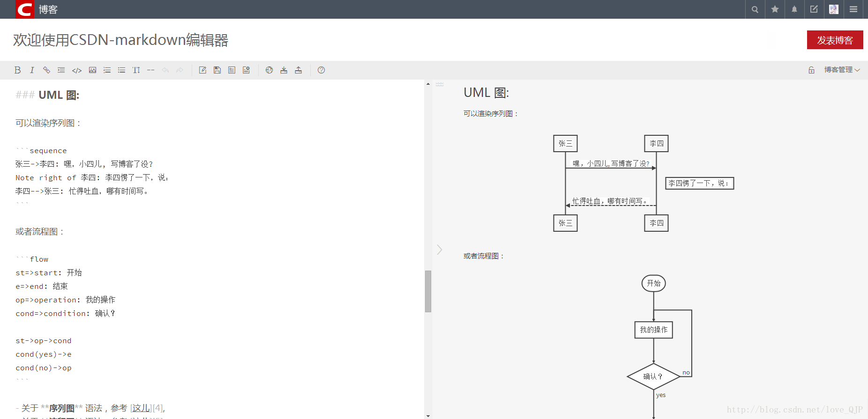Open the hamburger menu in top bar
The image size is (868, 419).
tap(853, 9)
